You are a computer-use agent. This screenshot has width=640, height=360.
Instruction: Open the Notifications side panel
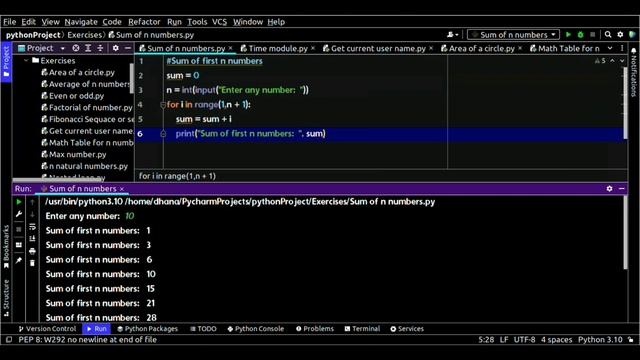633,73
